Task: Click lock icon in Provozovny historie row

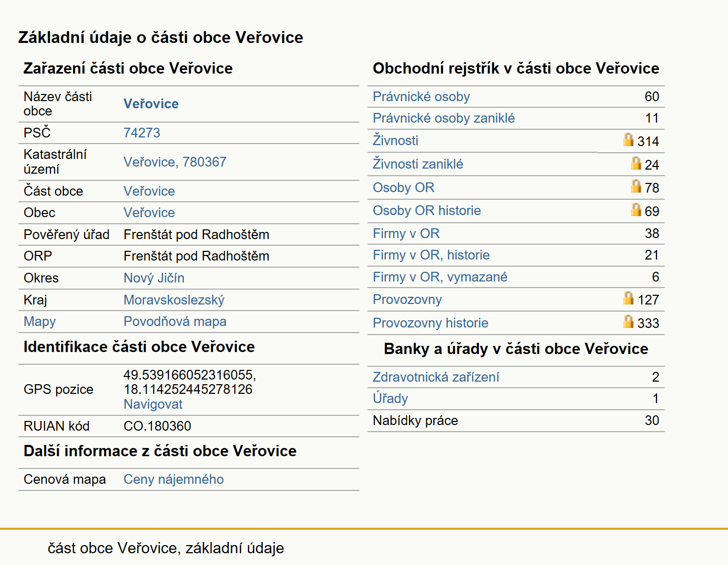Action: click(x=628, y=321)
